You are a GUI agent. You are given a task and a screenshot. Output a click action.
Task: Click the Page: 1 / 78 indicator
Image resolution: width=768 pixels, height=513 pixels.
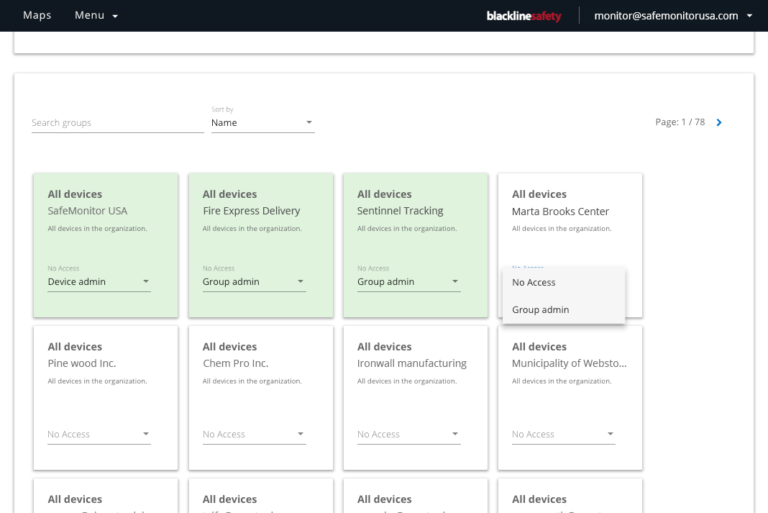click(x=680, y=122)
